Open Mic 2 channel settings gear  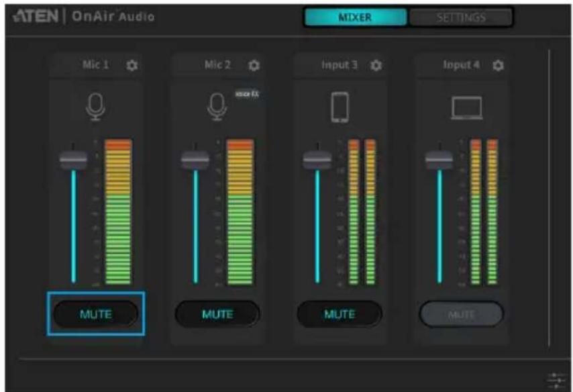tap(254, 66)
